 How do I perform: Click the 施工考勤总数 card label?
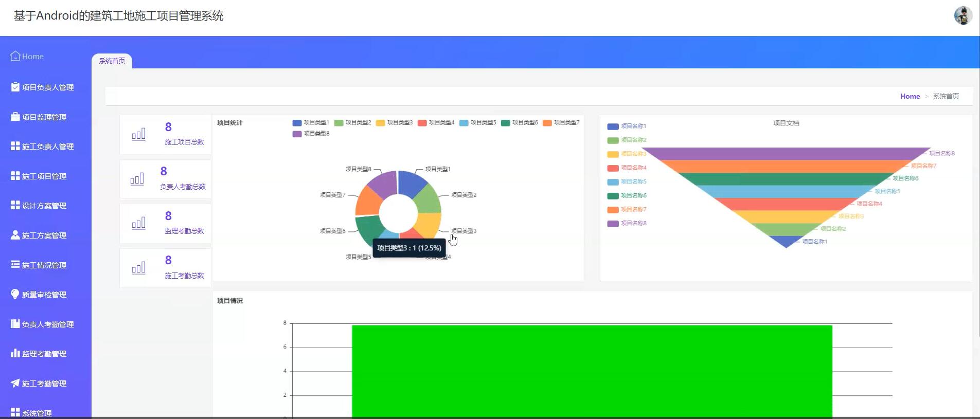pyautogui.click(x=184, y=276)
